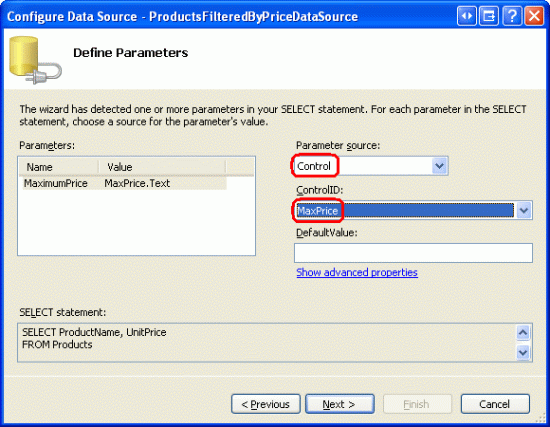The image size is (550, 427).
Task: Select the Control parameter source combo box
Action: [371, 166]
